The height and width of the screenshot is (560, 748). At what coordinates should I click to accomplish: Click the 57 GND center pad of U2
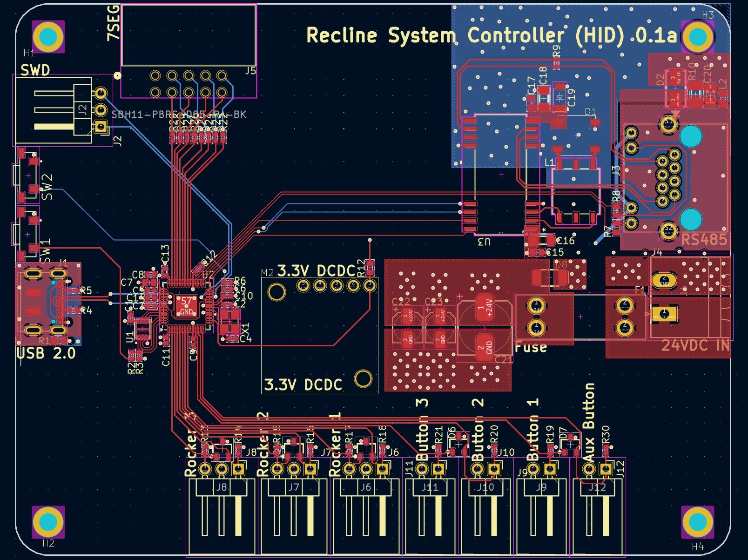[186, 307]
